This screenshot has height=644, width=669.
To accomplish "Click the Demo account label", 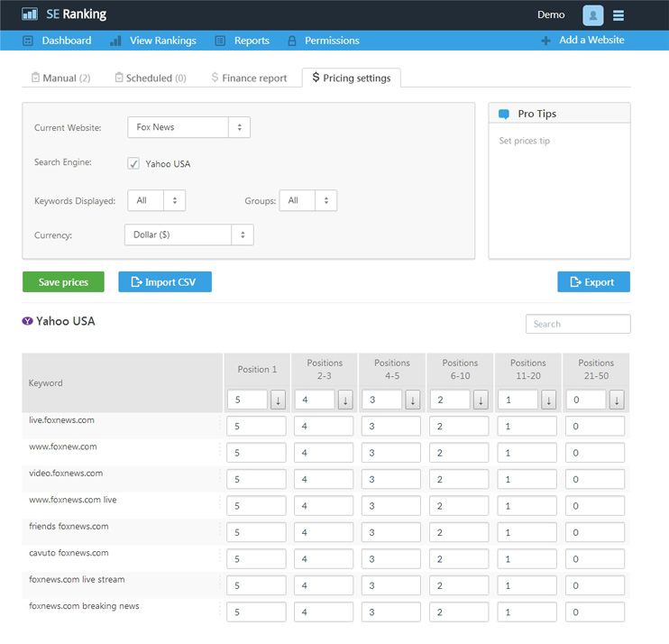I will [x=551, y=15].
